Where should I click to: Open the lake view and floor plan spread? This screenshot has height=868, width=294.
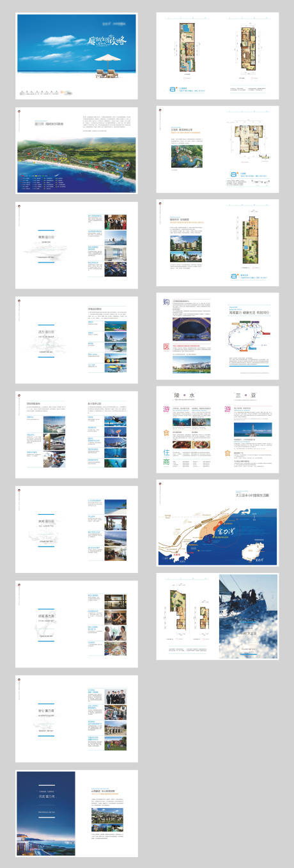(218, 149)
